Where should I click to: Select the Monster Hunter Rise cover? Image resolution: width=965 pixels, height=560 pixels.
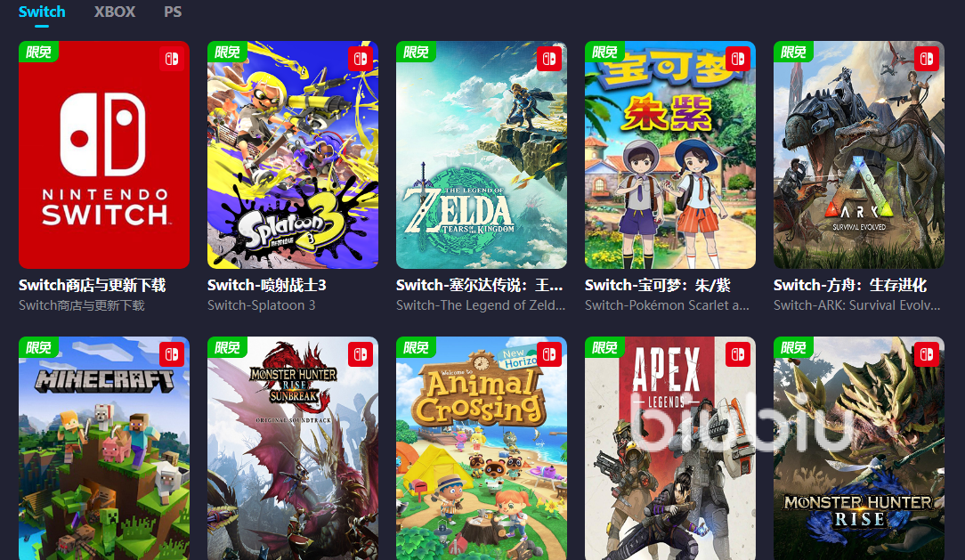tap(858, 448)
